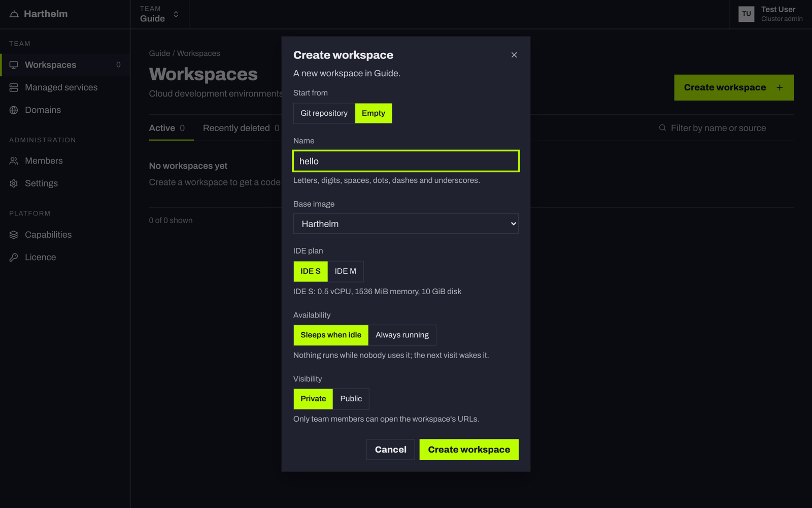Click the Domains globe icon
Image resolution: width=812 pixels, height=508 pixels.
[x=14, y=110]
